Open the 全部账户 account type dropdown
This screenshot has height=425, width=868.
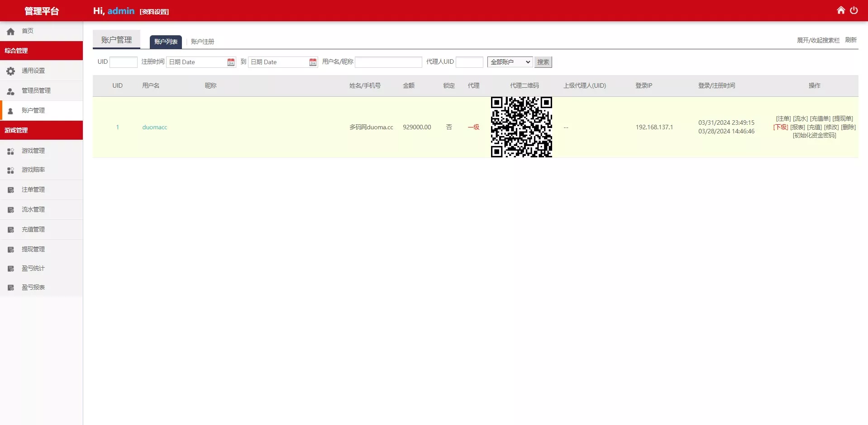tap(510, 62)
